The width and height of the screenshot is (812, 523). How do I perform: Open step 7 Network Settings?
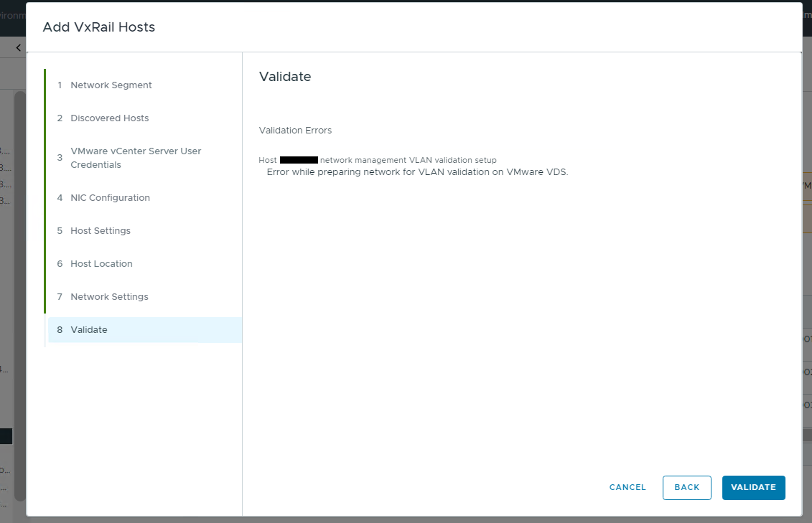point(109,296)
